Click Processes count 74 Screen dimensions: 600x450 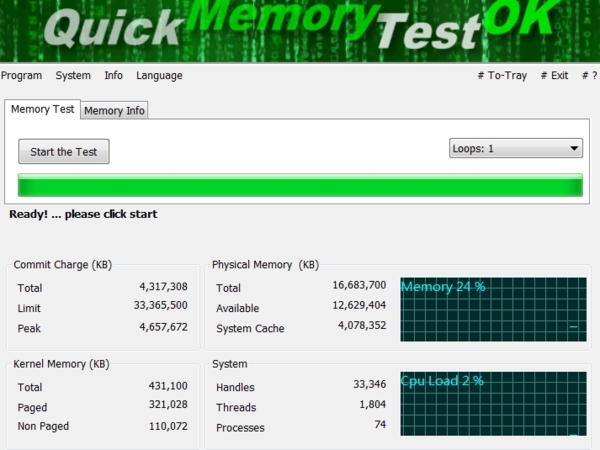pyautogui.click(x=380, y=425)
